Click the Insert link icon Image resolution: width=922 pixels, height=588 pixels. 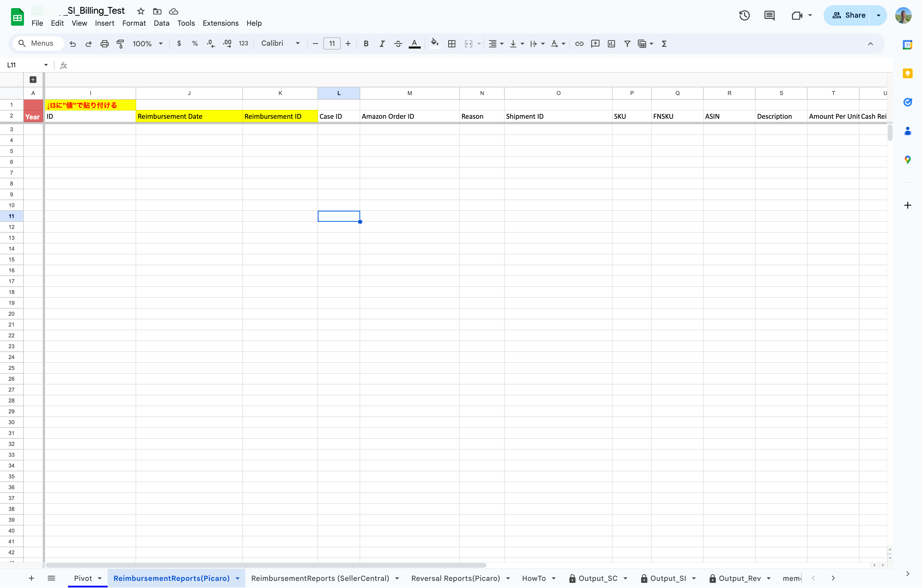[x=579, y=44]
